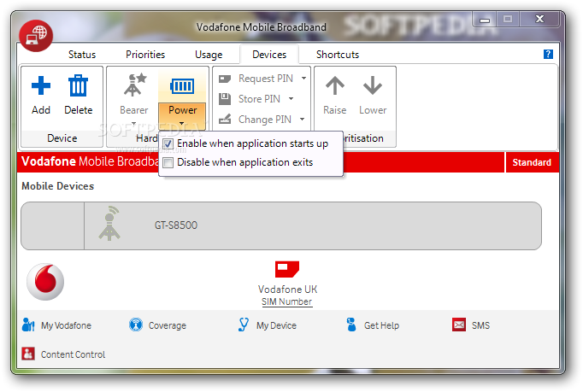This screenshot has width=583, height=392.
Task: Click the Bearer antenna icon
Action: (x=134, y=85)
